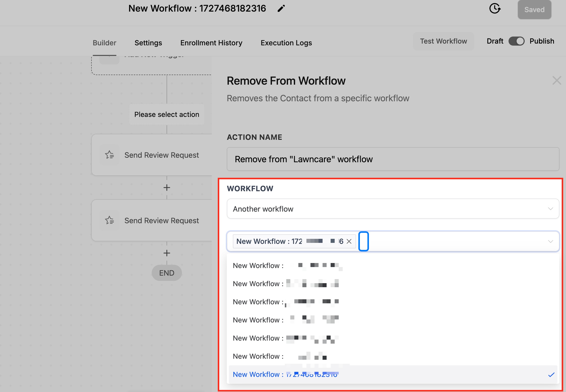Toggle Draft/Publish switch

coord(516,41)
